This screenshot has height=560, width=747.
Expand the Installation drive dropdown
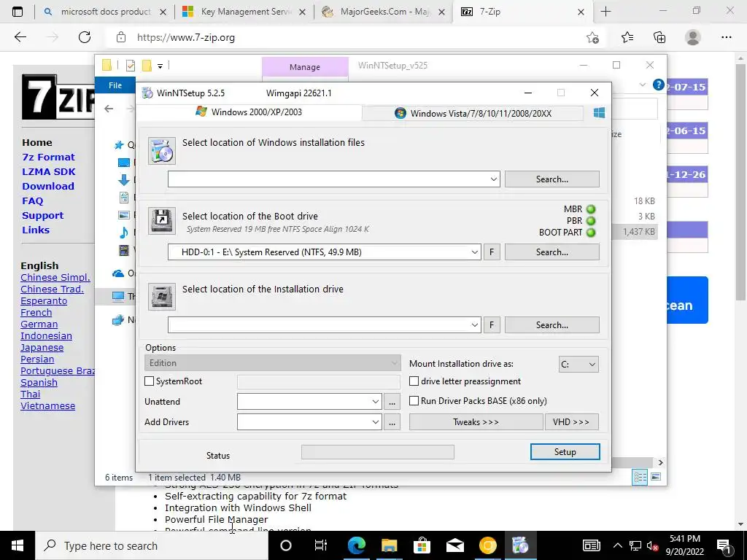[474, 324]
